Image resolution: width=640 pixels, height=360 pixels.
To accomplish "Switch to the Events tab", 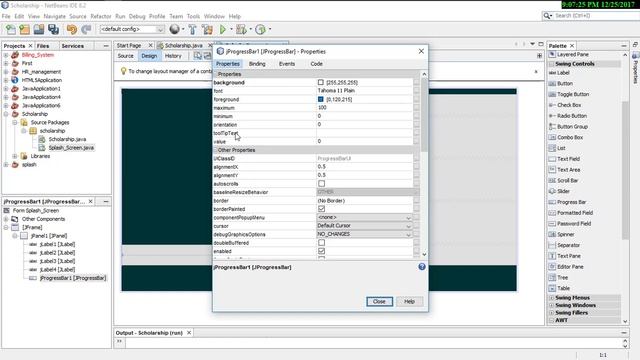I will coord(287,64).
